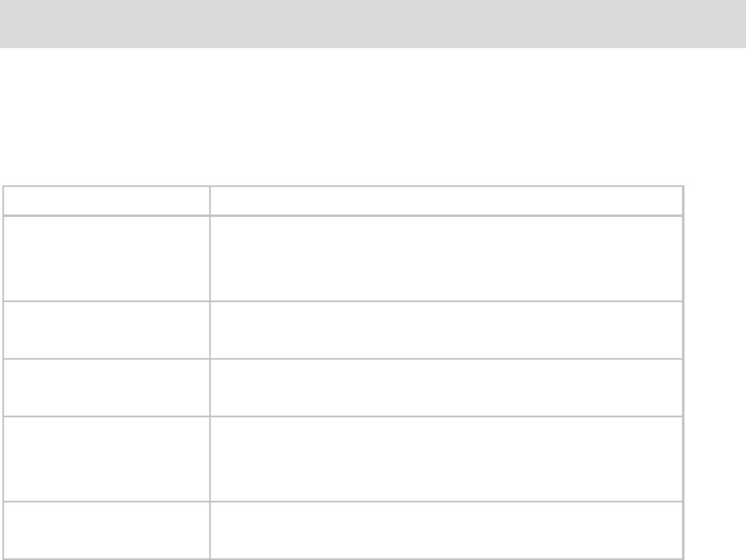Select the table's wide right header cell
The height and width of the screenshot is (560, 746).
(446, 200)
